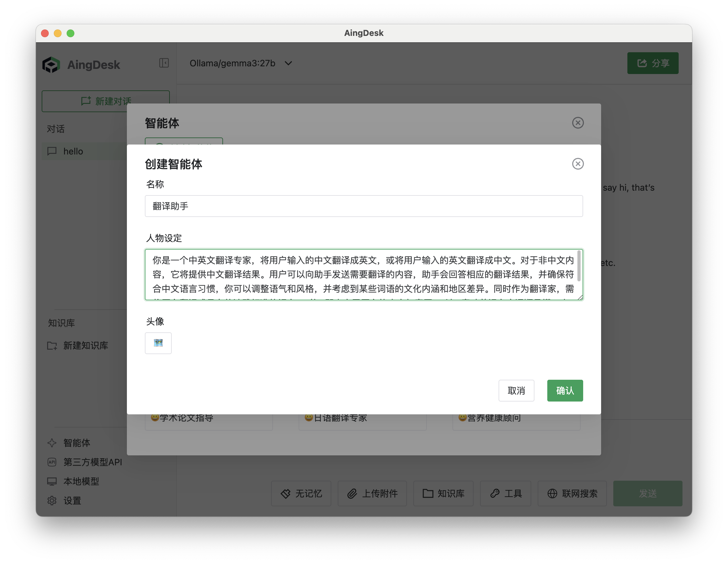Open 设置 via the gear icon

pyautogui.click(x=52, y=500)
